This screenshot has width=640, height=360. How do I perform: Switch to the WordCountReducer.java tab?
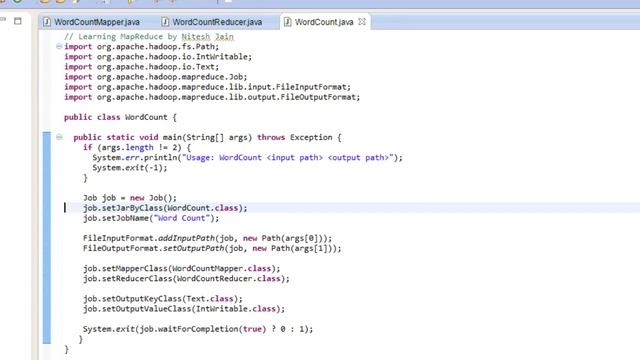[x=211, y=22]
